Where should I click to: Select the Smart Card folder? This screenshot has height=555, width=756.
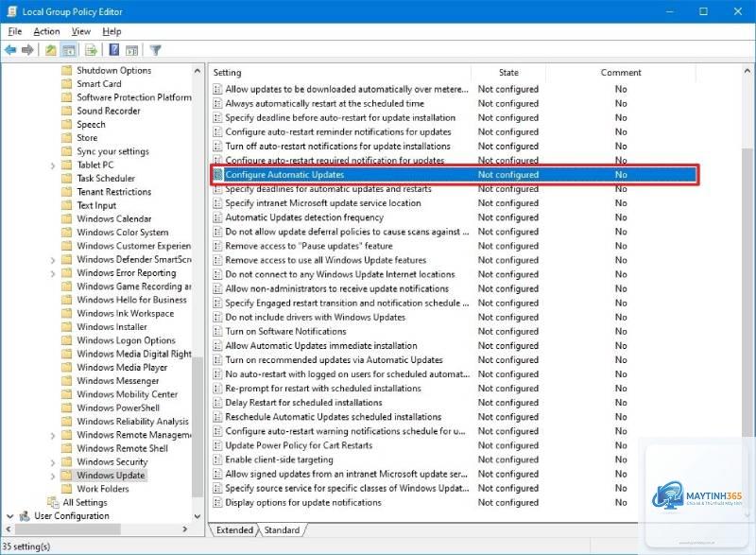click(99, 84)
